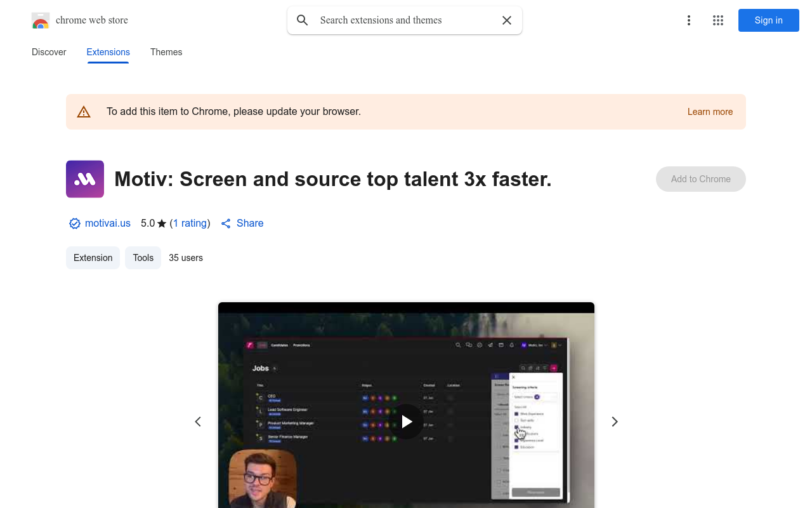Open the motivai.us publisher link
The image size is (812, 508).
[108, 224]
